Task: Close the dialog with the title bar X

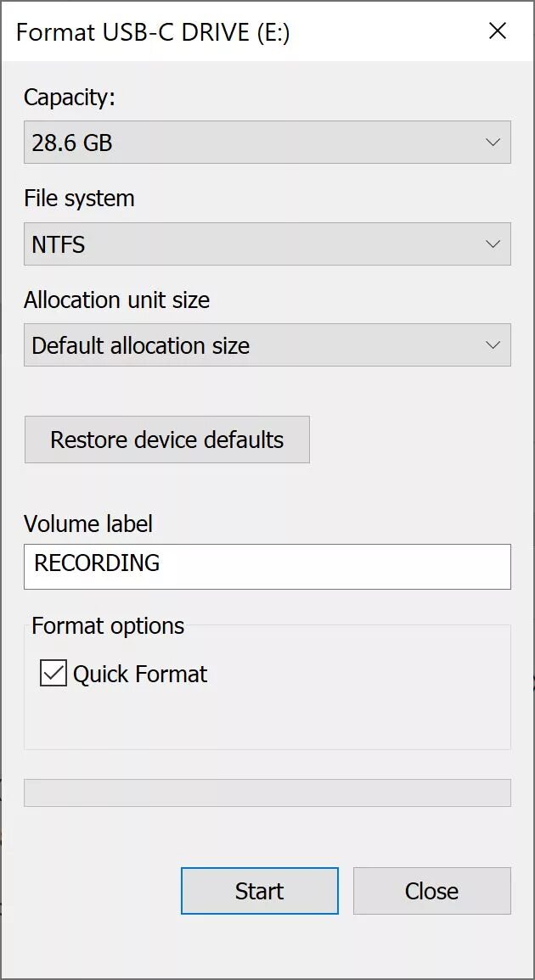Action: [498, 31]
